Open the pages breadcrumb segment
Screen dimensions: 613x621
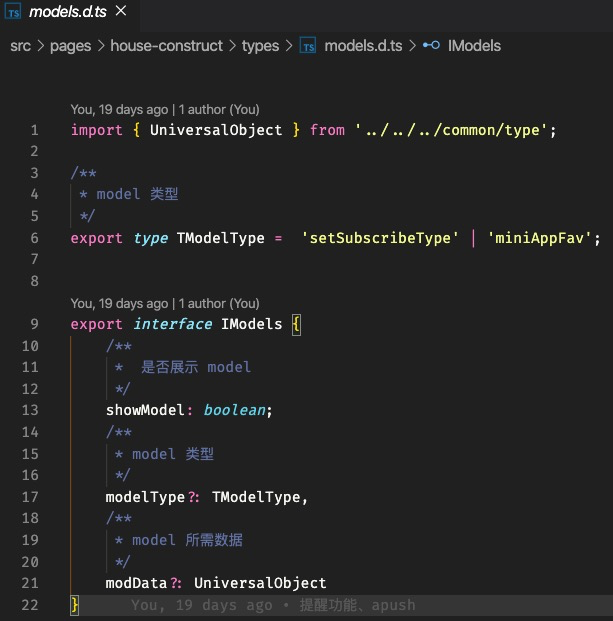tap(70, 46)
